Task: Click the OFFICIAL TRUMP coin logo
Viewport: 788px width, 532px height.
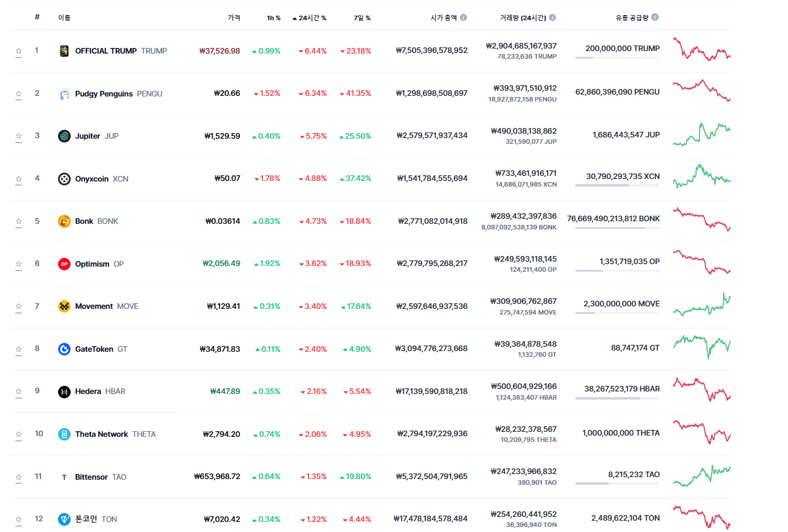Action: [x=64, y=51]
